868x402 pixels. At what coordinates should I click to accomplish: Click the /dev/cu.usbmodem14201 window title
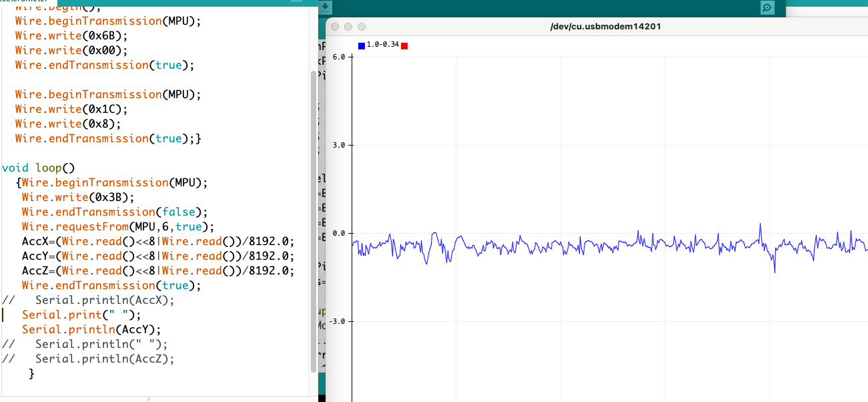coord(605,27)
